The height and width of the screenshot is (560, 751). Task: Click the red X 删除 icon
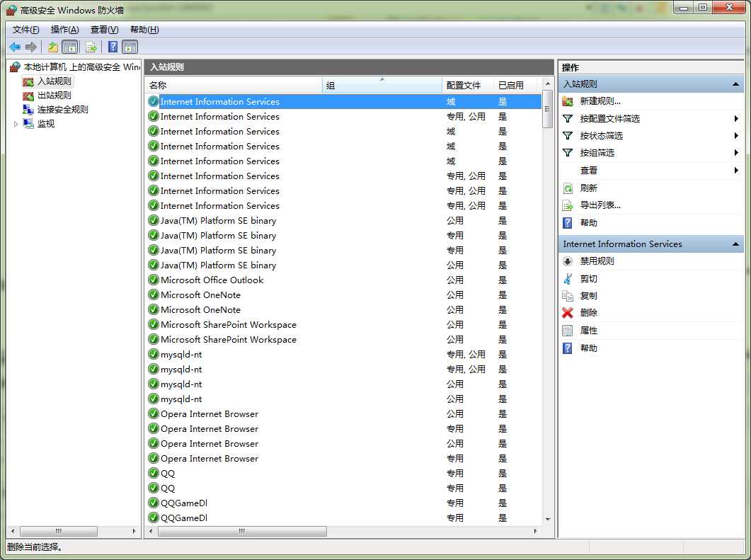point(568,313)
